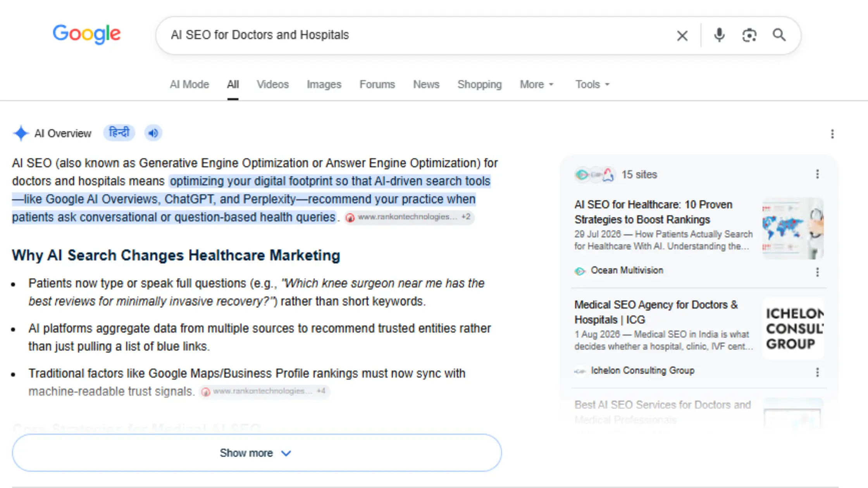This screenshot has height=488, width=868.
Task: Click the Ichelon Consulting Group favicon
Action: pos(580,371)
